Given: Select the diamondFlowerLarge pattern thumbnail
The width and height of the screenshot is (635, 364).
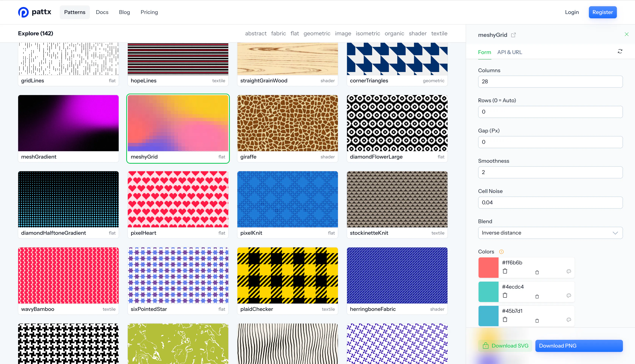Looking at the screenshot, I should coord(397,123).
